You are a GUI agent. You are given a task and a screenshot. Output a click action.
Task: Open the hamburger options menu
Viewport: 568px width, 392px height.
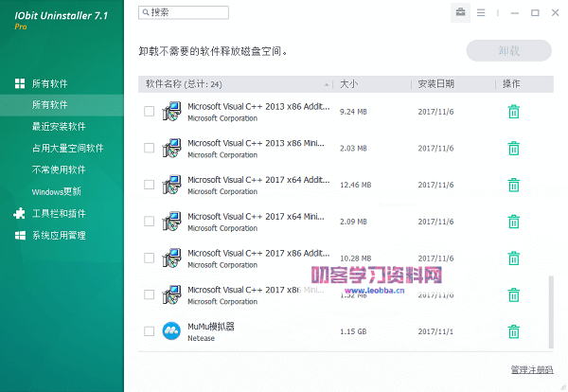(x=481, y=12)
